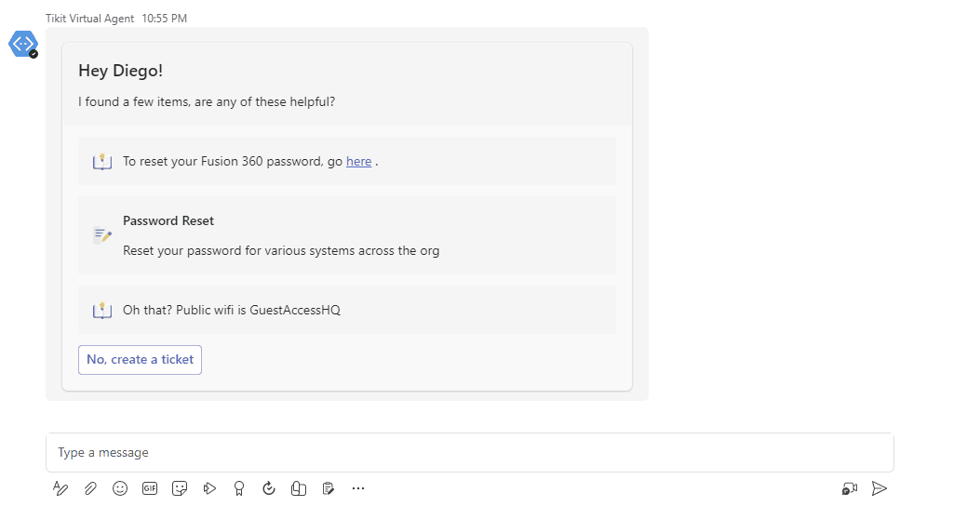980x506 pixels.
Task: Select the Password Reset form item
Action: tap(347, 235)
